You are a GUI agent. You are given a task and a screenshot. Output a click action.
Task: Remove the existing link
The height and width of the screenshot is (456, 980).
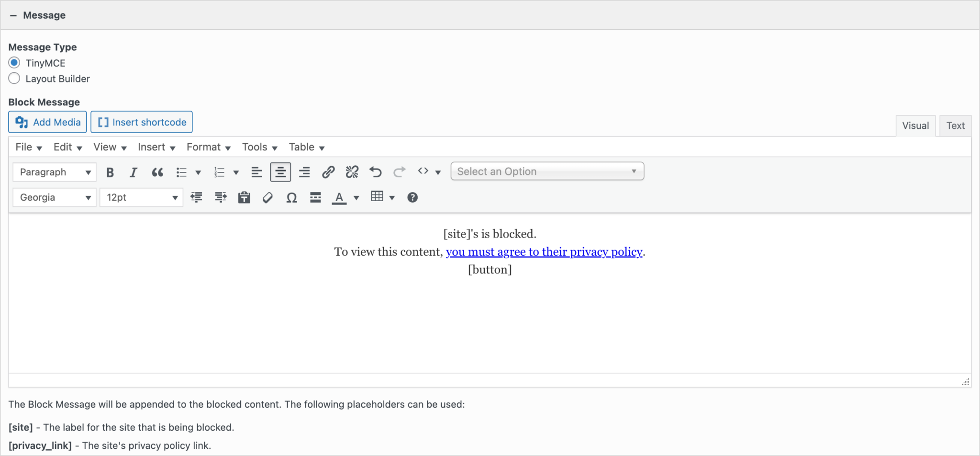(352, 172)
